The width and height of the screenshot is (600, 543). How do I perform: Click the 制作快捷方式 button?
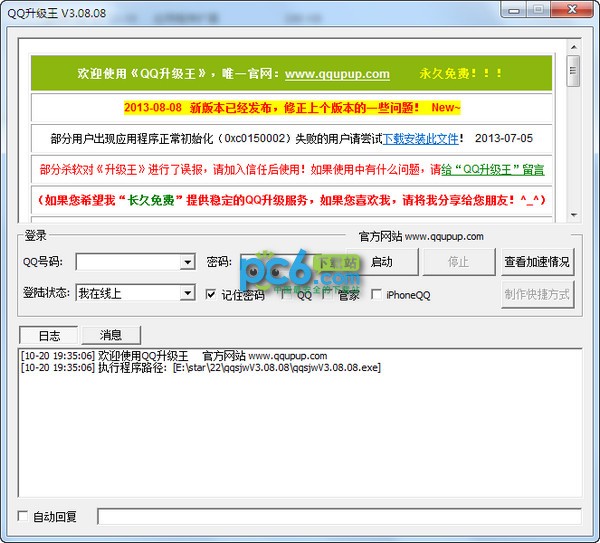[x=537, y=294]
